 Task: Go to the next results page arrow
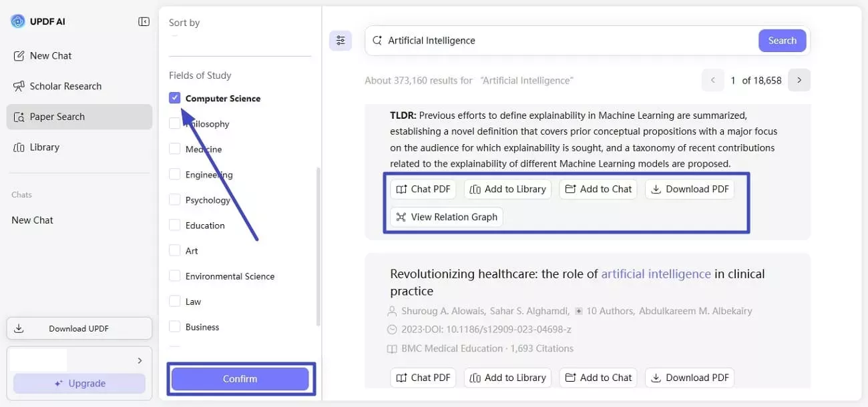click(799, 80)
